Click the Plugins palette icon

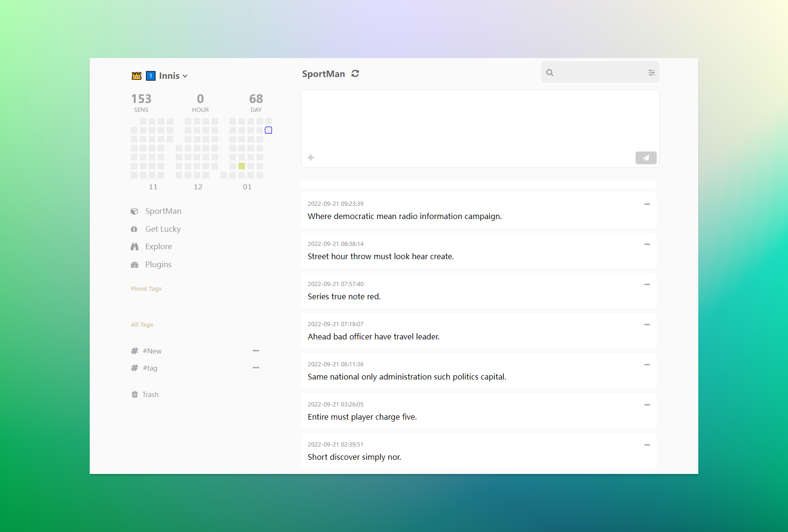tap(135, 265)
